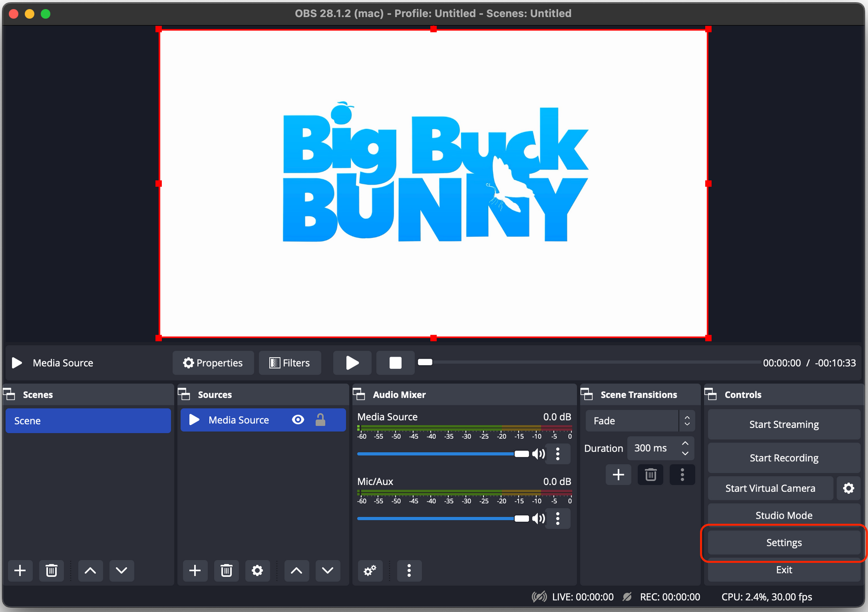Screen dimensions: 868x612
Task: Open Filters for the Media Source
Action: tap(289, 363)
